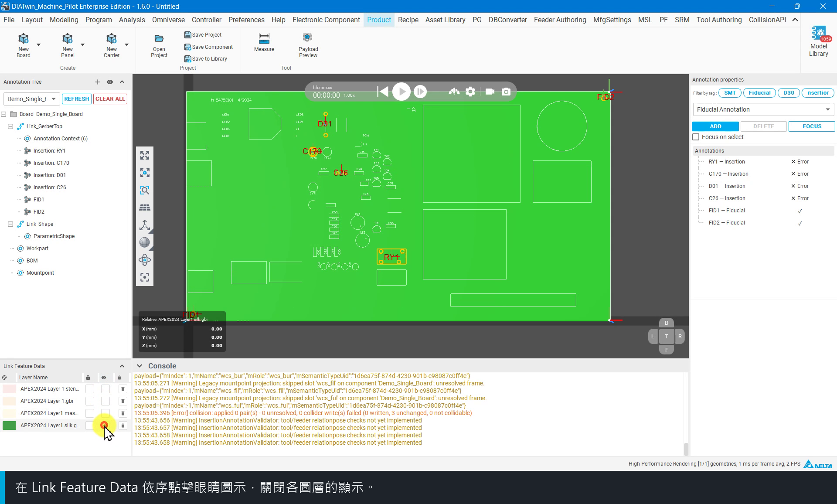Screen dimensions: 837x504
Task: Delete the APEX2024 Layer 1.gbr layer
Action: pos(123,401)
